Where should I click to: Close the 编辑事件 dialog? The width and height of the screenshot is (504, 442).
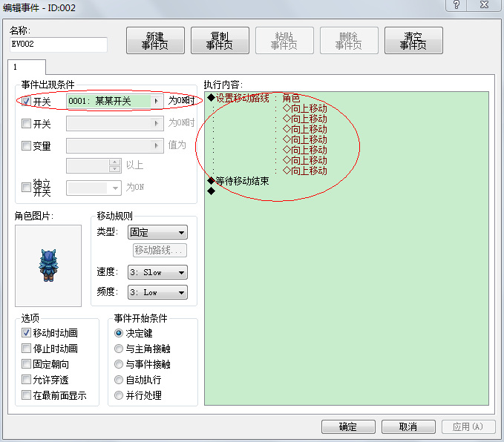click(484, 5)
